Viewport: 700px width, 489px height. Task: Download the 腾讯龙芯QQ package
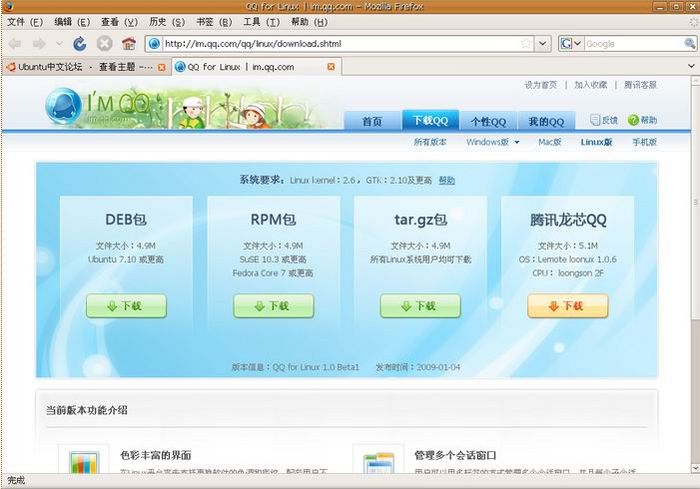point(567,306)
